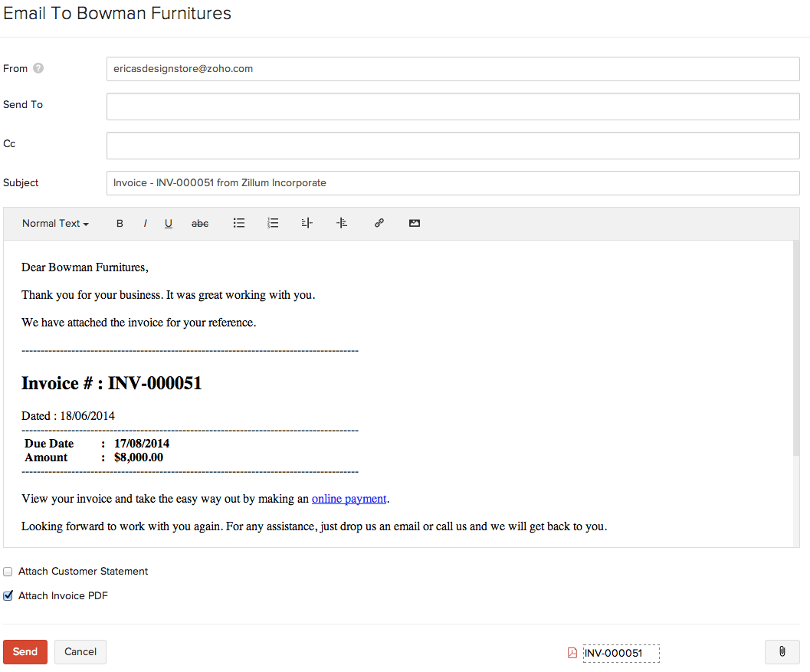
Task: Click the help icon next to From
Action: point(38,68)
